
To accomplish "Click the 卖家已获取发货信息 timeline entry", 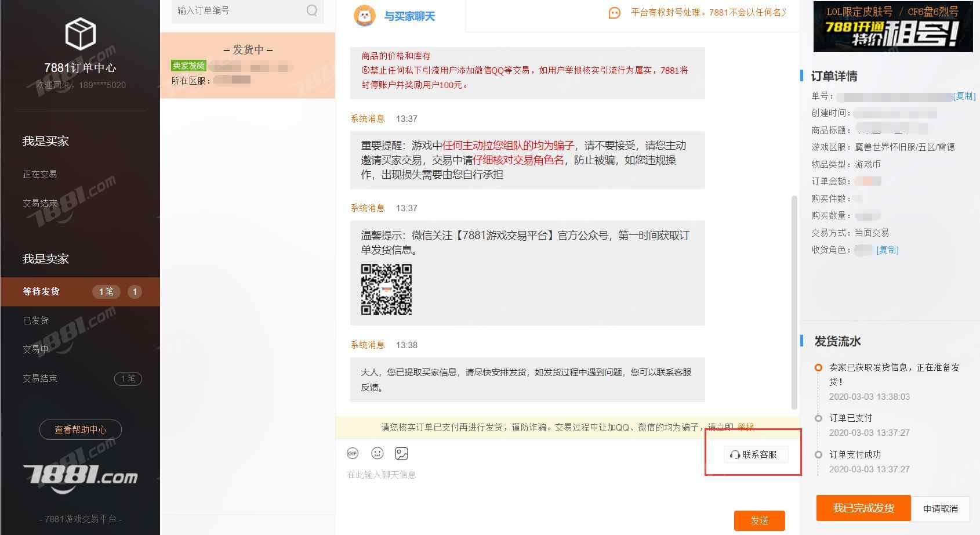I will (894, 374).
